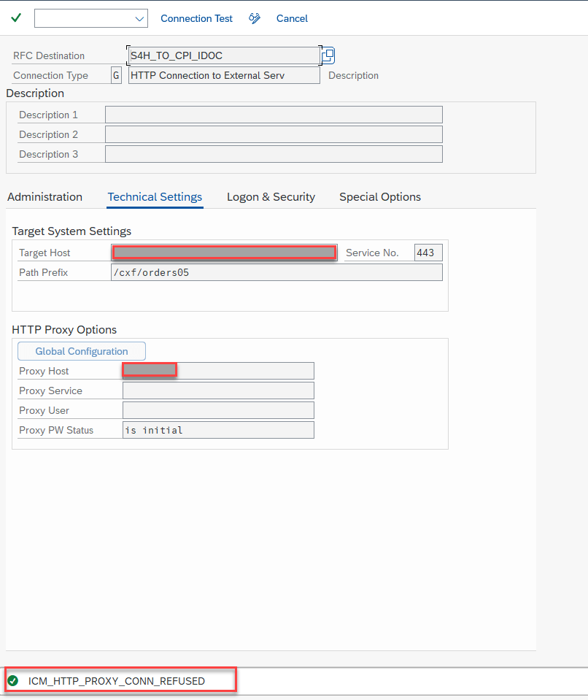This screenshot has height=700, width=588.
Task: Click the Proxy User field
Action: [218, 410]
